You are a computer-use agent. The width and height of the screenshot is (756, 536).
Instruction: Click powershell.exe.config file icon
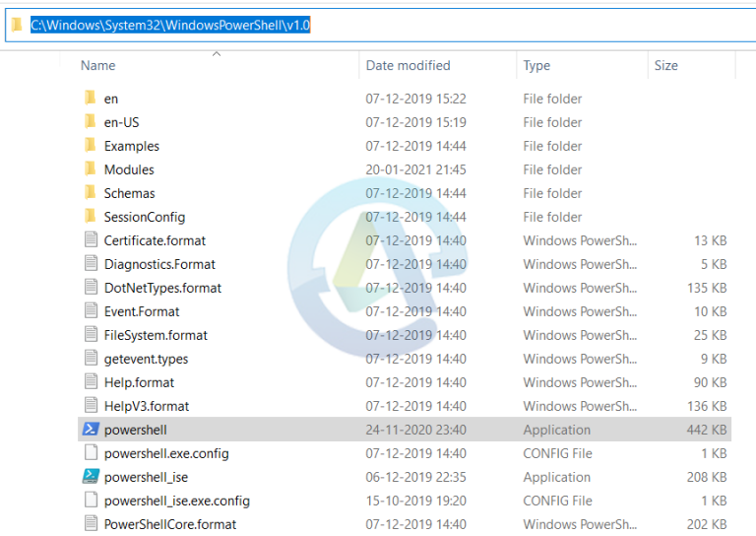click(x=91, y=452)
